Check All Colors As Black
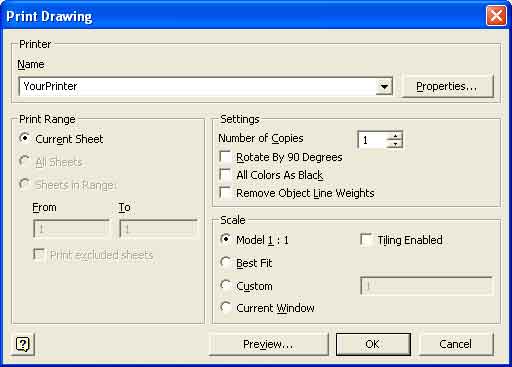The width and height of the screenshot is (512, 367). (x=225, y=175)
